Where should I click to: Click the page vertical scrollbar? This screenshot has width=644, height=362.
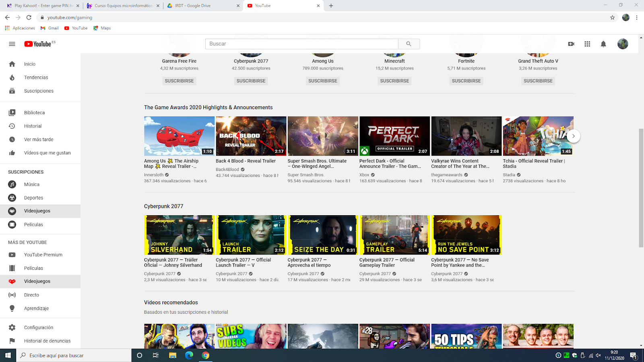point(641,188)
